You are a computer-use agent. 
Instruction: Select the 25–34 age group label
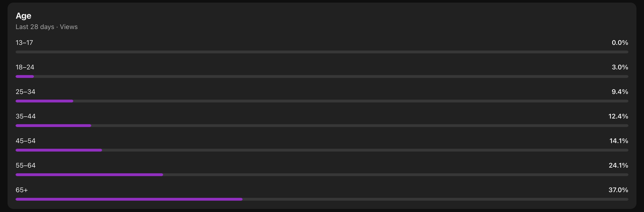point(25,92)
